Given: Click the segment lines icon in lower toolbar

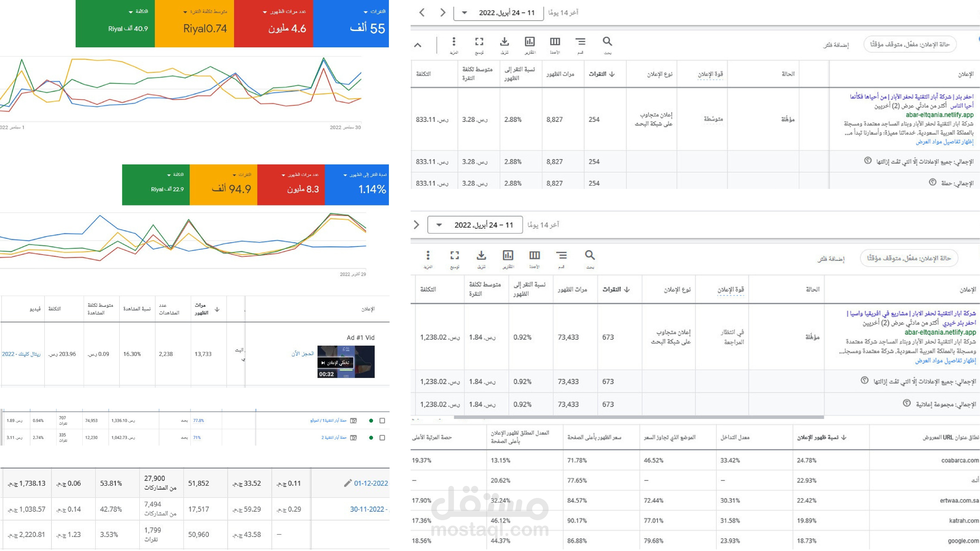Looking at the screenshot, I should pyautogui.click(x=561, y=255).
